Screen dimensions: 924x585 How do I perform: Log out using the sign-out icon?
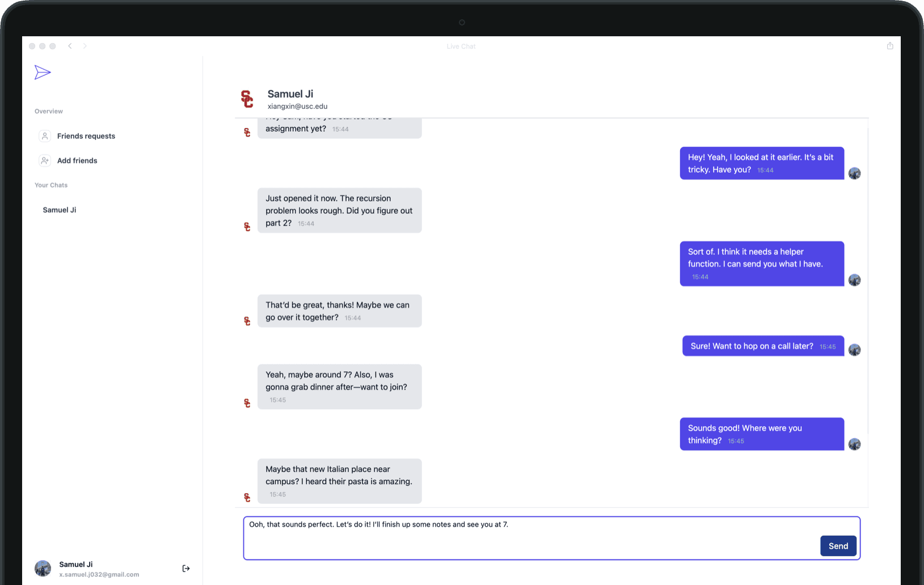point(185,568)
